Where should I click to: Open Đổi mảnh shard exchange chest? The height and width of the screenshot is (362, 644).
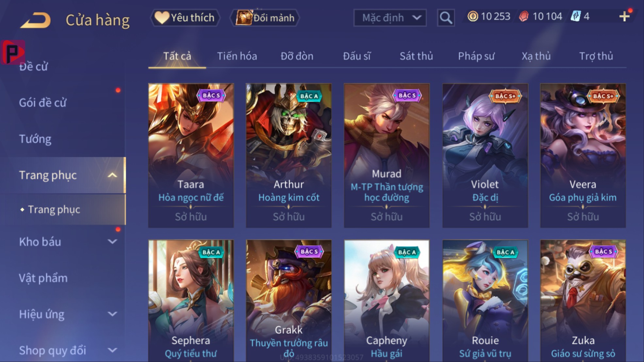(265, 18)
